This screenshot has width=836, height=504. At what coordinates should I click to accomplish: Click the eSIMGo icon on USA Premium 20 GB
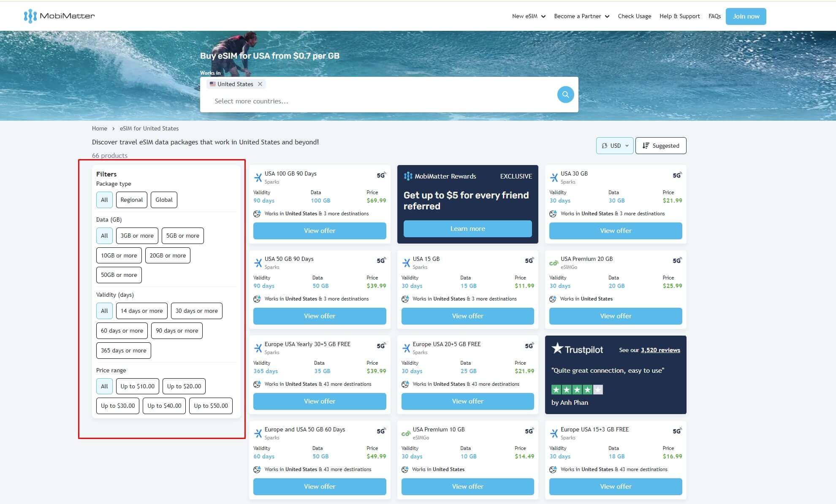click(553, 263)
